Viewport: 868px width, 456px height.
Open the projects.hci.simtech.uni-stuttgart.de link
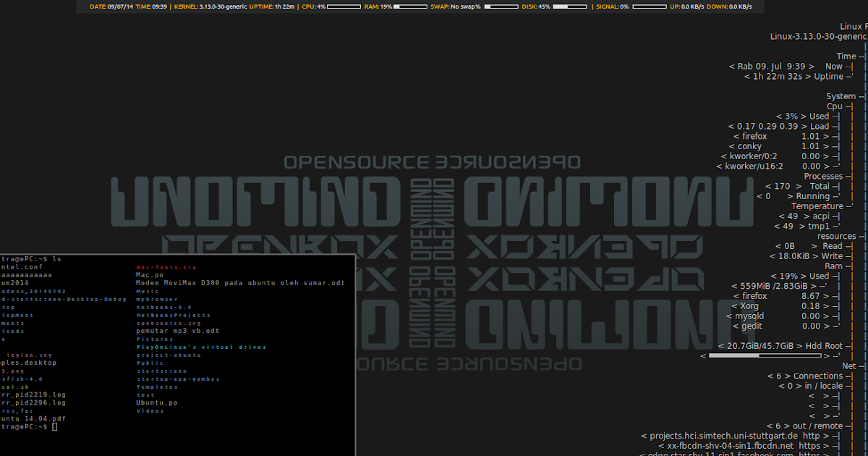click(x=726, y=435)
